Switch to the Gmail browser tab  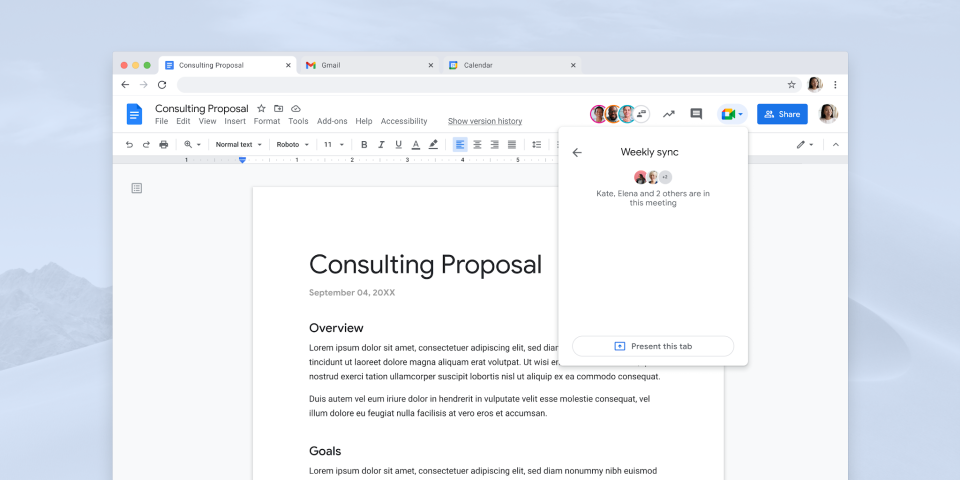pos(370,65)
